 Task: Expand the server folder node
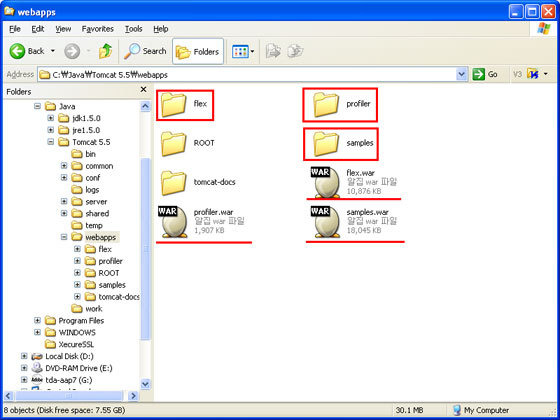(x=64, y=201)
